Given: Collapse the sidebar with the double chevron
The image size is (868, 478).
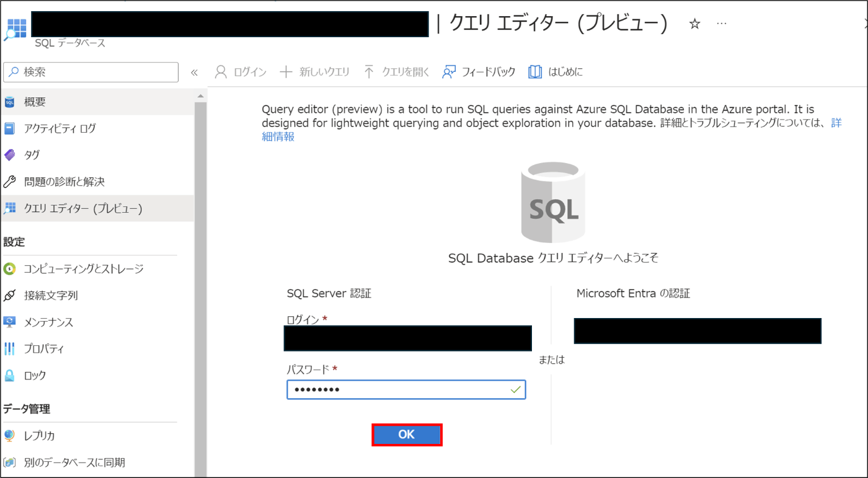Looking at the screenshot, I should 194,73.
